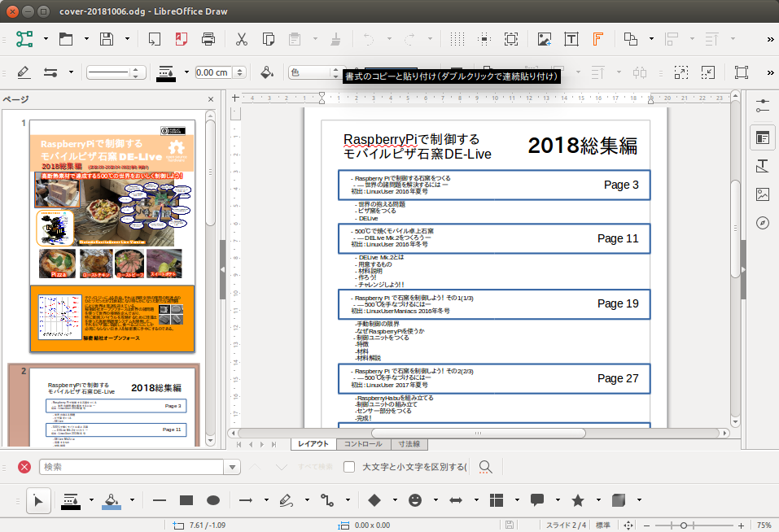Display the grid
This screenshot has width=779, height=532.
tap(457, 39)
